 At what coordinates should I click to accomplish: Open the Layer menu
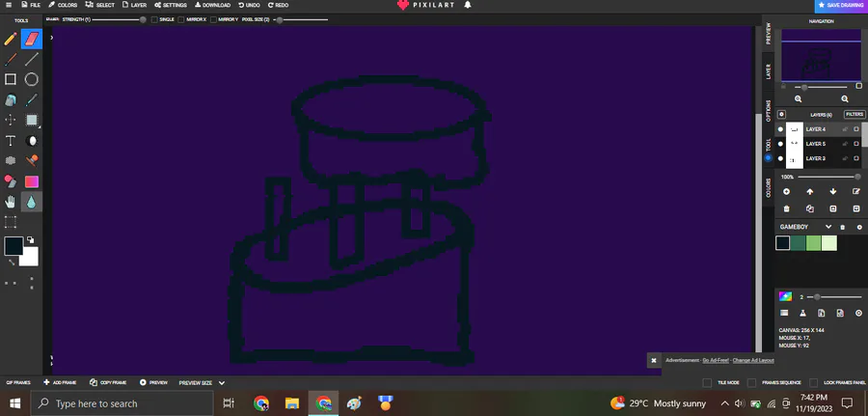pyautogui.click(x=134, y=5)
